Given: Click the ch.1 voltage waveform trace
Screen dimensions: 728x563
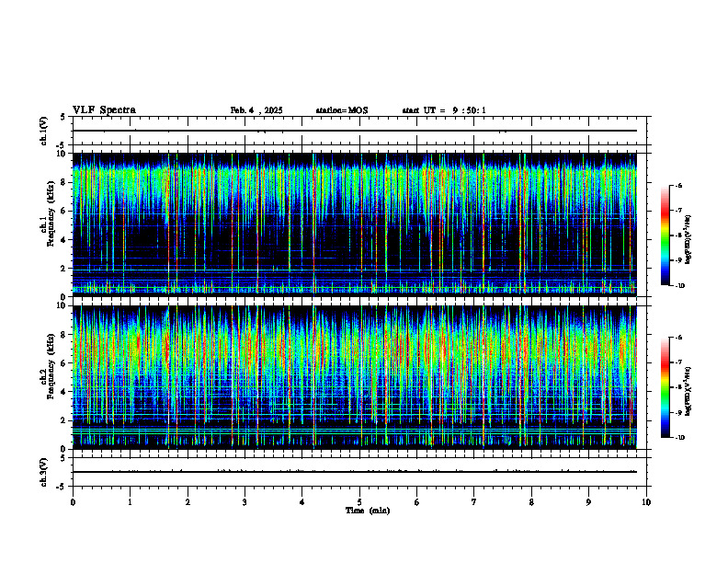Looking at the screenshot, I should tap(354, 131).
